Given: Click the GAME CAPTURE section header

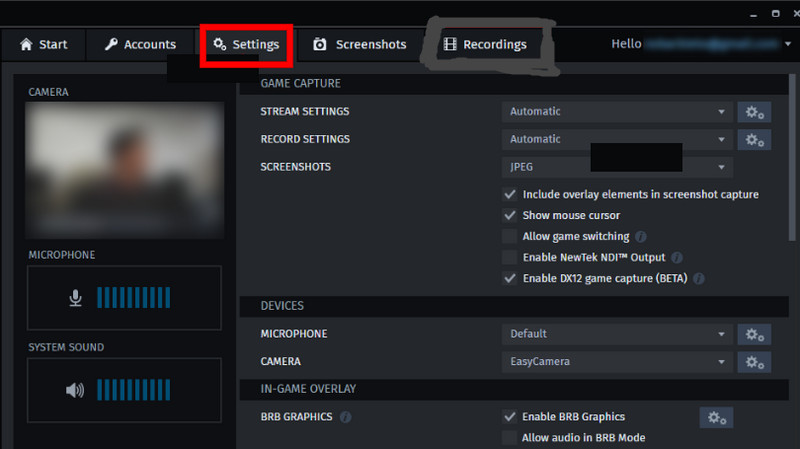Looking at the screenshot, I should 514,84.
